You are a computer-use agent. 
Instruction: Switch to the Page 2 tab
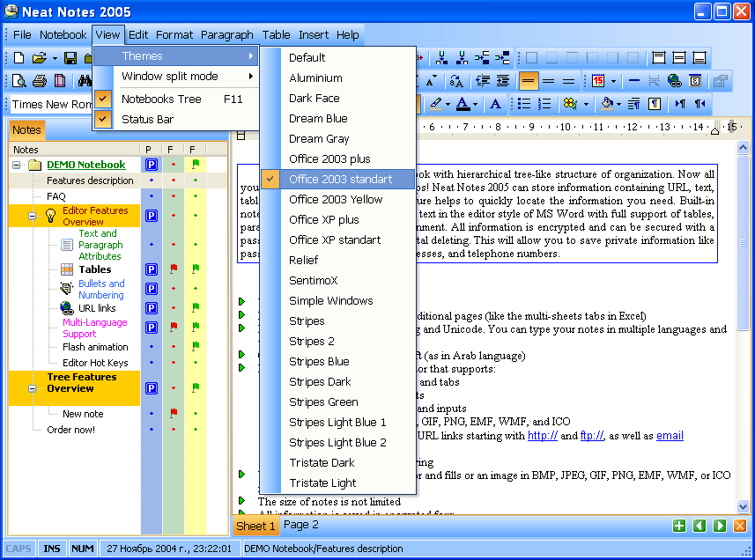click(301, 525)
